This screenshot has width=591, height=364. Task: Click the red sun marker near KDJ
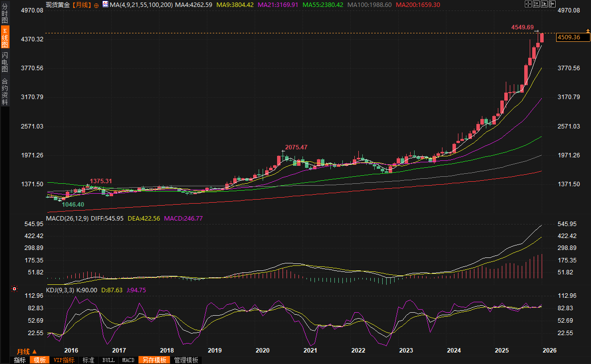click(x=14, y=289)
